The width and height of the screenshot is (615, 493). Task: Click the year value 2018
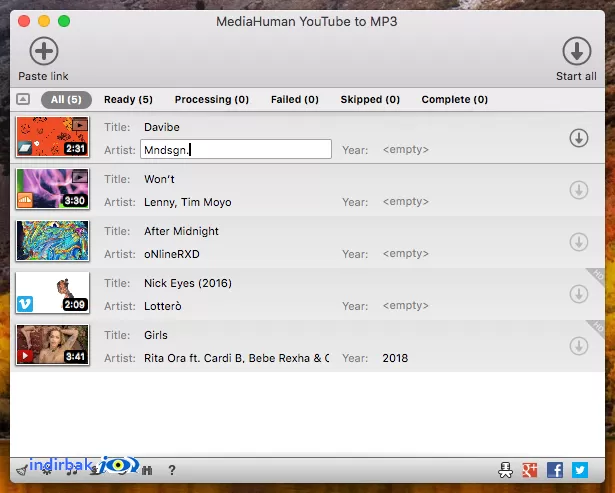pyautogui.click(x=395, y=358)
